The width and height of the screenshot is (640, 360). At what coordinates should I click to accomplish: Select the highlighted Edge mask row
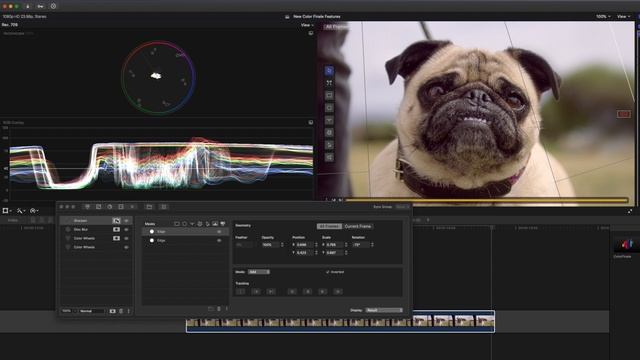pos(185,231)
